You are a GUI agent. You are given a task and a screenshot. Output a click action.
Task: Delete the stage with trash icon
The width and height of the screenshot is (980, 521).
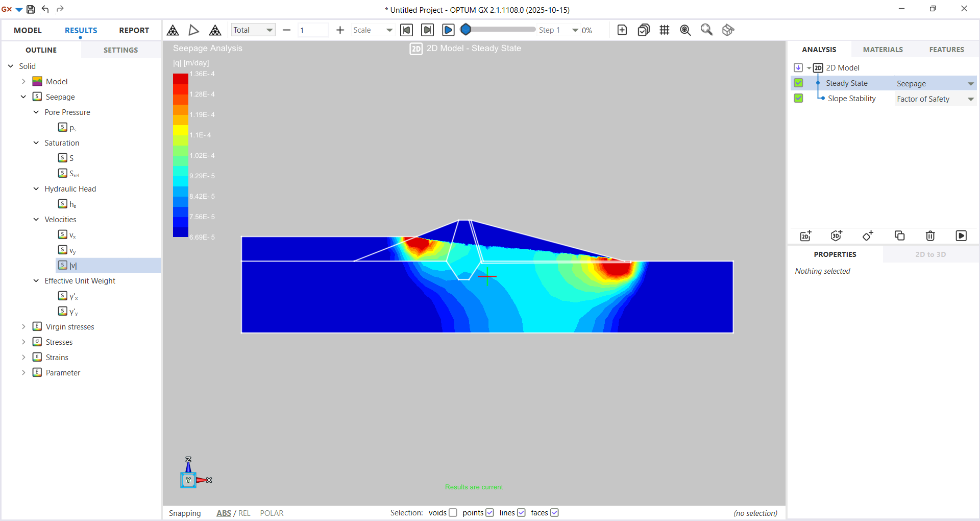click(x=930, y=235)
